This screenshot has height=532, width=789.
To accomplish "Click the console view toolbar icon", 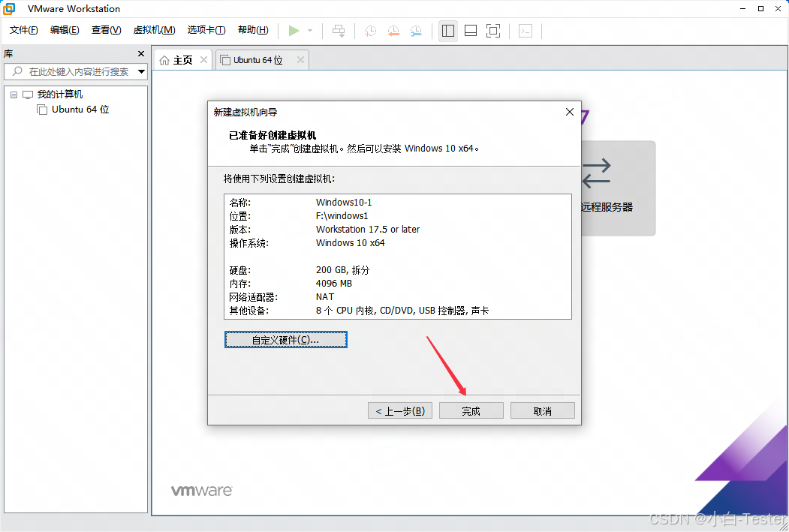I will pyautogui.click(x=525, y=31).
